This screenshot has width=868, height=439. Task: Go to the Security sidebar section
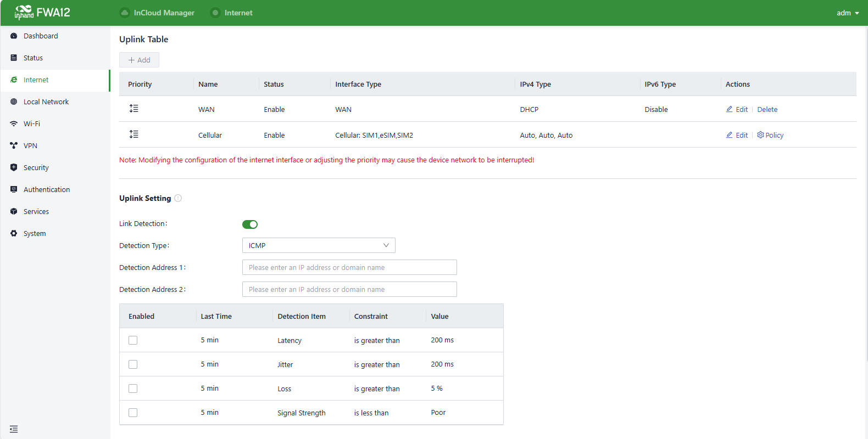pos(36,167)
